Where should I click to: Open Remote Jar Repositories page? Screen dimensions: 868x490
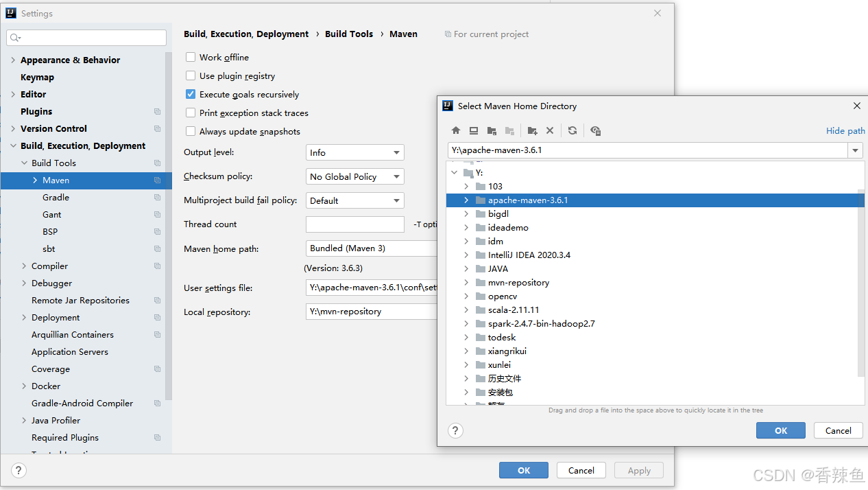click(80, 300)
